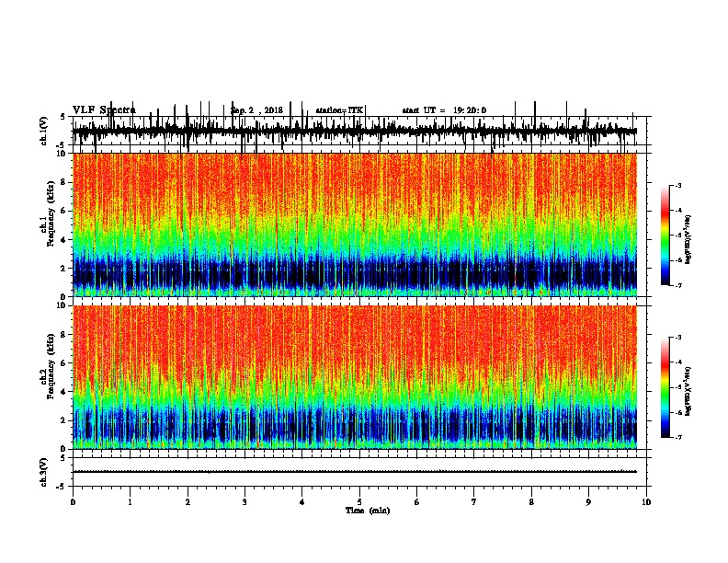The height and width of the screenshot is (563, 728).
Task: Click the ch.2 spectrogram color scale bar
Action: coord(665,387)
